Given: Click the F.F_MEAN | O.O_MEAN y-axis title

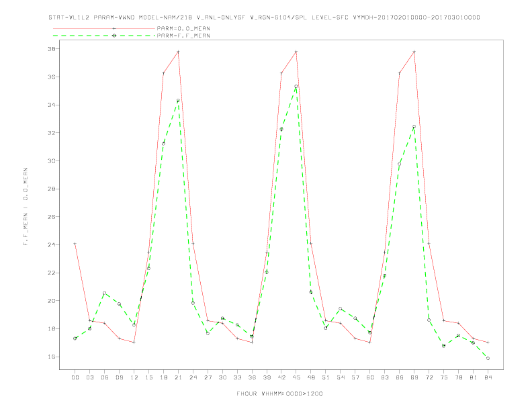Looking at the screenshot, I should tap(26, 207).
